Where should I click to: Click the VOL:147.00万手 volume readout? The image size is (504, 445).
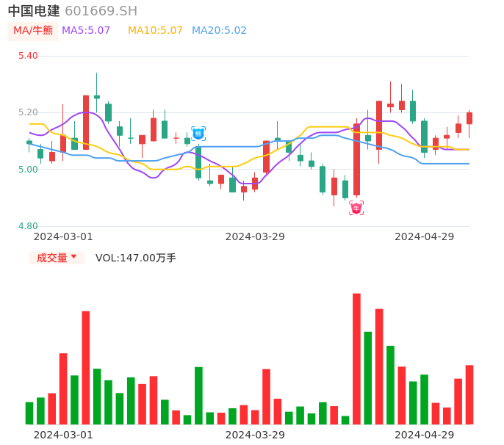pyautogui.click(x=136, y=258)
